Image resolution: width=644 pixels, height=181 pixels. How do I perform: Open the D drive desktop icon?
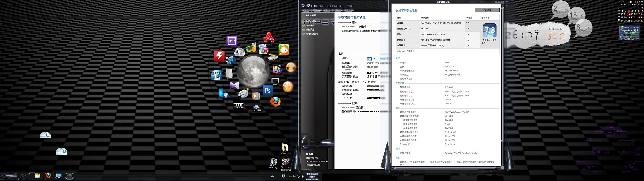click(x=61, y=151)
